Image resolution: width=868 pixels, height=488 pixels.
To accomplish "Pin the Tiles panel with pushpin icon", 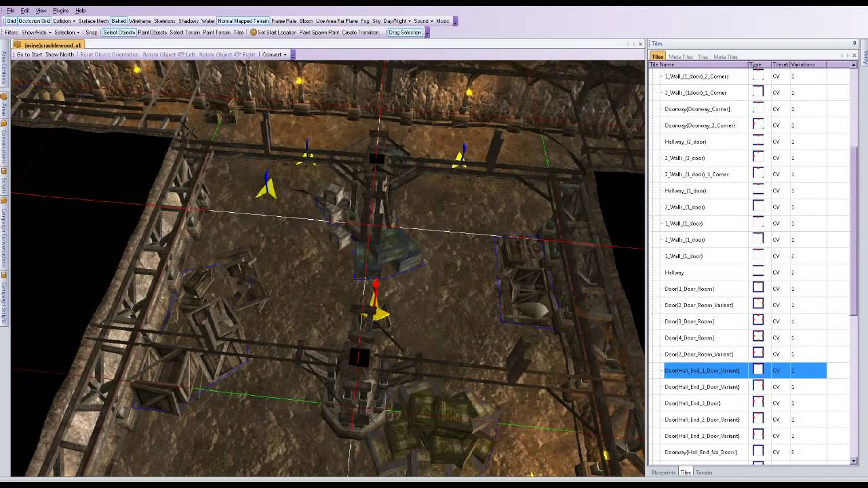I will 854,43.
